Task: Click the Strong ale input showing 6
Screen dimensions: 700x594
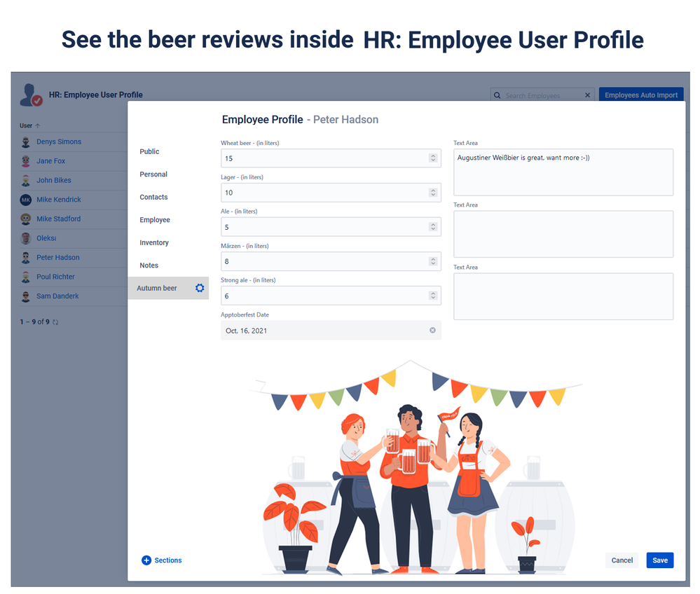Action: [x=331, y=296]
